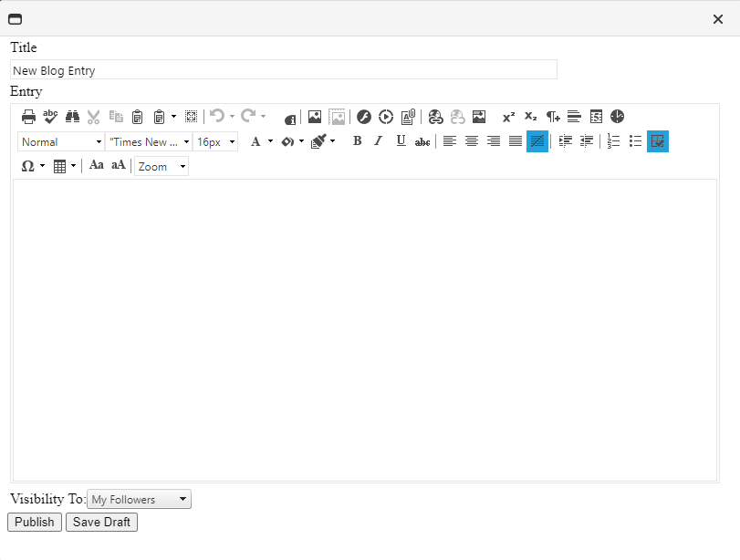Screen dimensions: 740x560
Task: Center align the text
Action: point(472,141)
